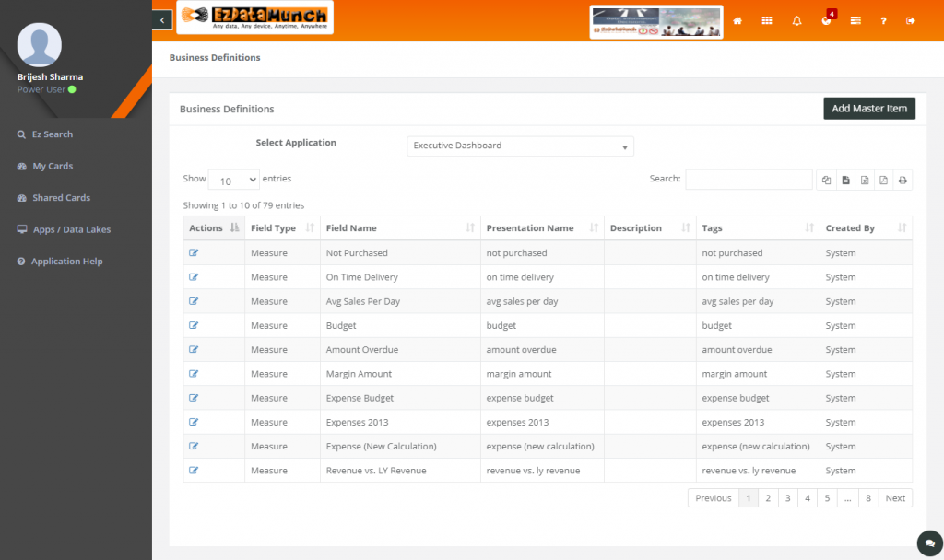Go to page 4
This screenshot has height=560, width=944.
[x=808, y=498]
